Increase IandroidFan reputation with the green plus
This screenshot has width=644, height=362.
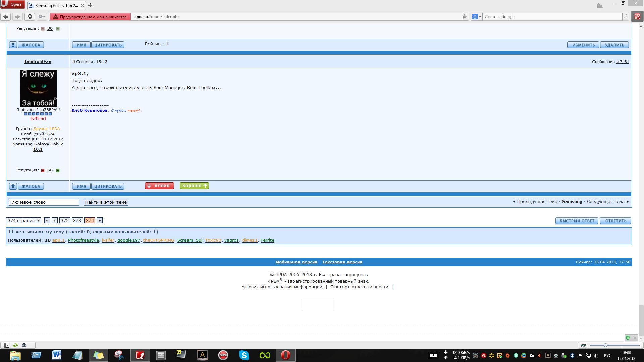click(x=58, y=170)
